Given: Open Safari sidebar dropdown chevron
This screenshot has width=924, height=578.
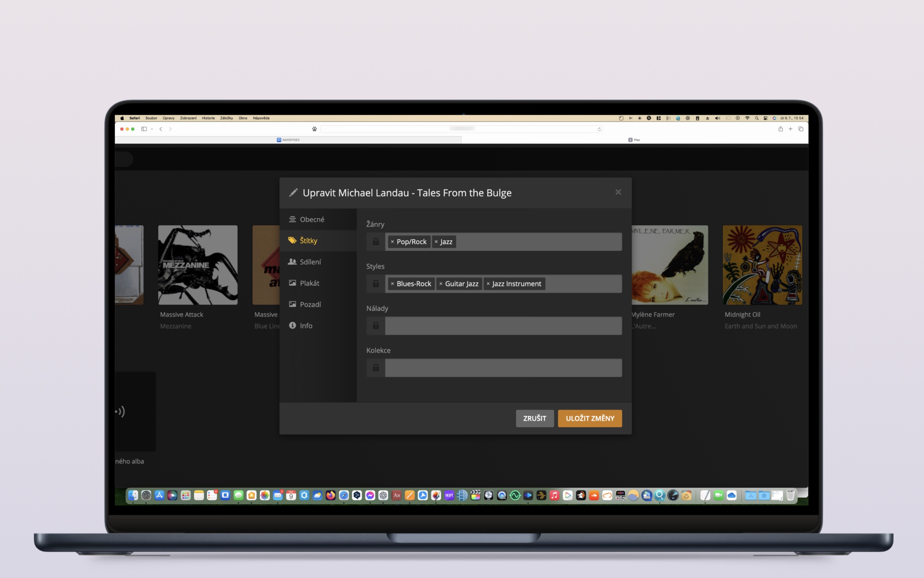Looking at the screenshot, I should pyautogui.click(x=152, y=129).
